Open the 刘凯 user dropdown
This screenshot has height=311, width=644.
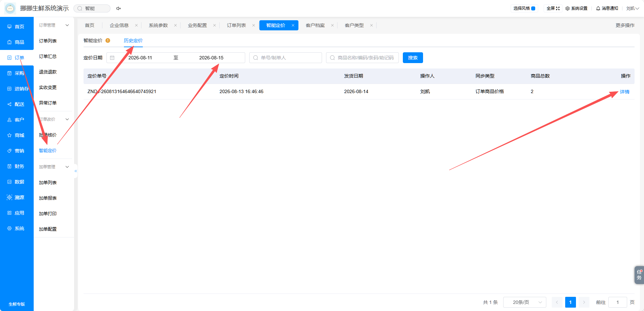(x=633, y=8)
